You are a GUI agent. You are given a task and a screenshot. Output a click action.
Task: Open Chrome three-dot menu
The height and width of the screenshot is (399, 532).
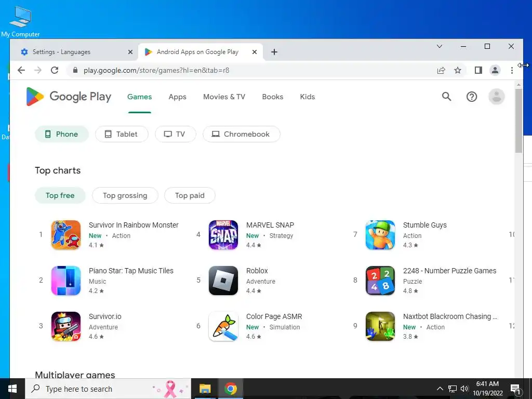click(x=512, y=70)
